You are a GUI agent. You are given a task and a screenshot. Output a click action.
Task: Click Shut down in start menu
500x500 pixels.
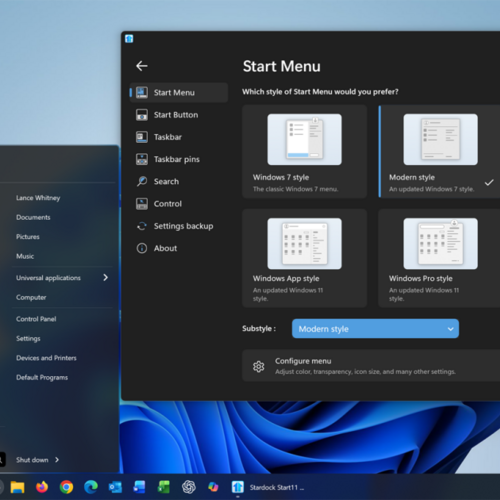[x=32, y=460]
